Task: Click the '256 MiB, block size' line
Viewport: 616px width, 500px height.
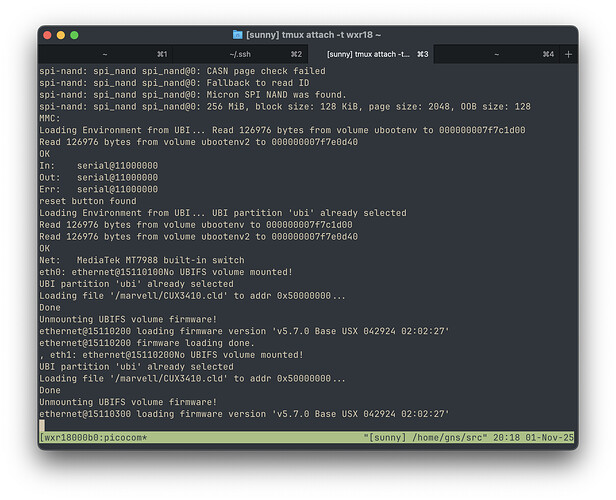Action: 285,106
